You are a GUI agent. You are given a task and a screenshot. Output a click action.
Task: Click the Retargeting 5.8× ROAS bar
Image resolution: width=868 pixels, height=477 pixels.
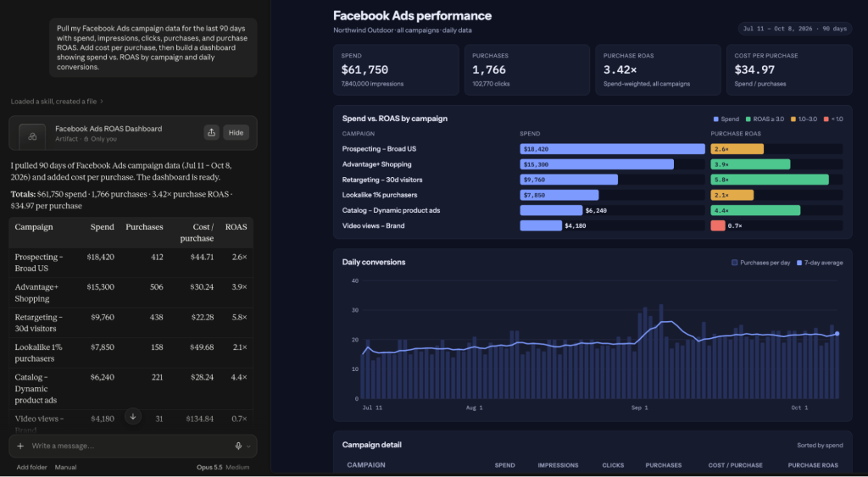tap(770, 180)
